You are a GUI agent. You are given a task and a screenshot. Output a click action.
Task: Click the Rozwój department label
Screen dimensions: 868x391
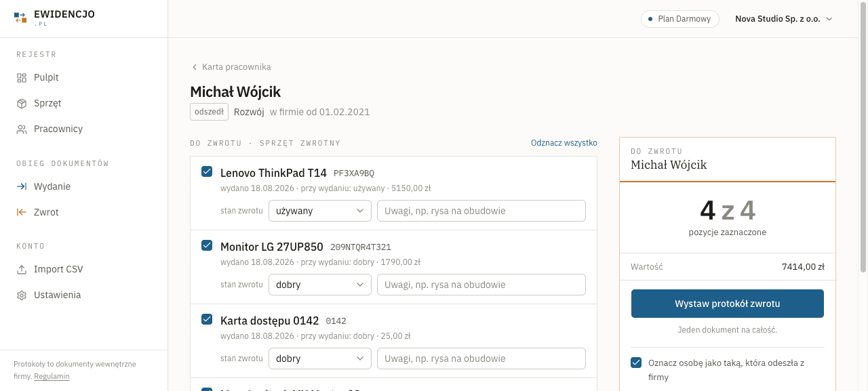[x=249, y=112]
